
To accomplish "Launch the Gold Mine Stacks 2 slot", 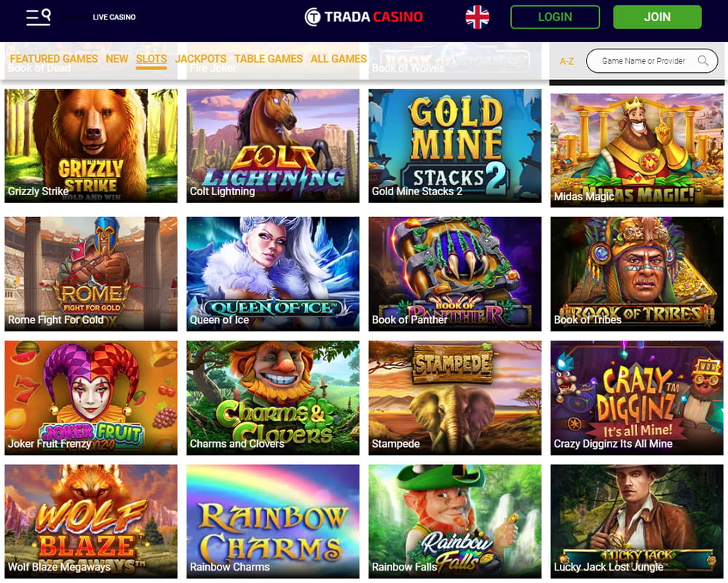I will 455,146.
